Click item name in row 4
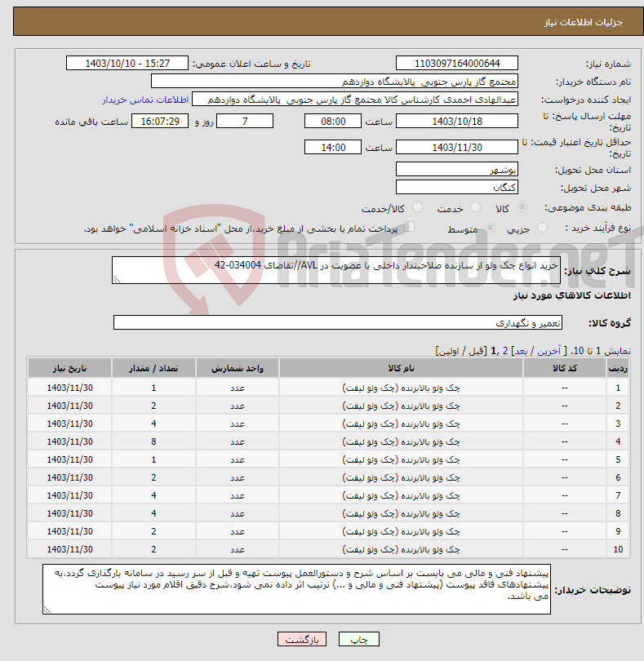This screenshot has width=644, height=661. pyautogui.click(x=401, y=441)
